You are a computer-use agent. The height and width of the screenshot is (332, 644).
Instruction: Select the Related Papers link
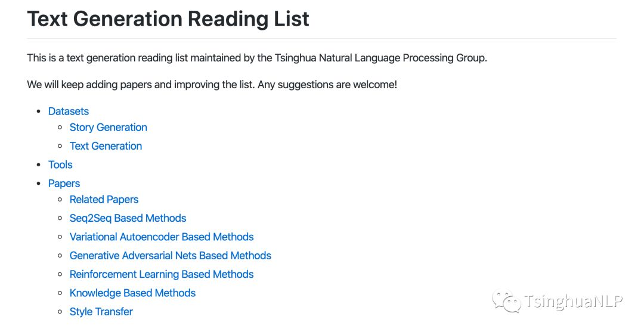coord(104,200)
